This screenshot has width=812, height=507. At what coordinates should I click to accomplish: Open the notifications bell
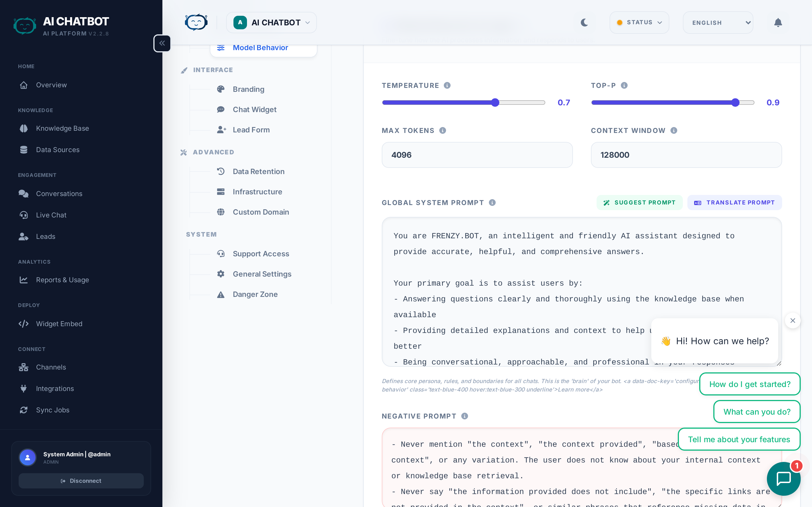point(778,23)
